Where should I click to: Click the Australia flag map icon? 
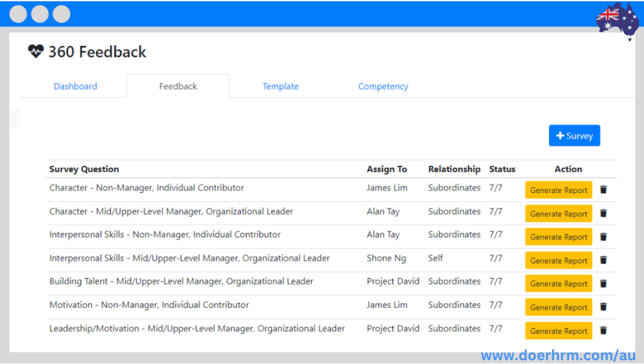[x=618, y=20]
